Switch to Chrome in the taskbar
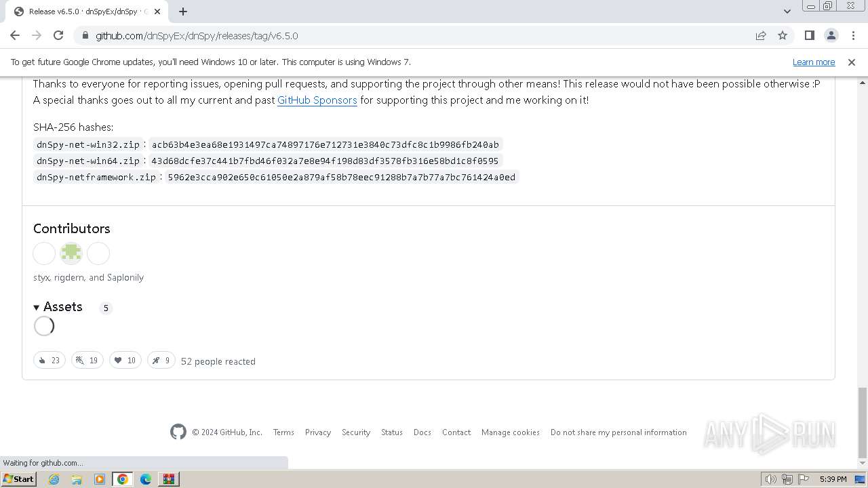 pyautogui.click(x=123, y=479)
